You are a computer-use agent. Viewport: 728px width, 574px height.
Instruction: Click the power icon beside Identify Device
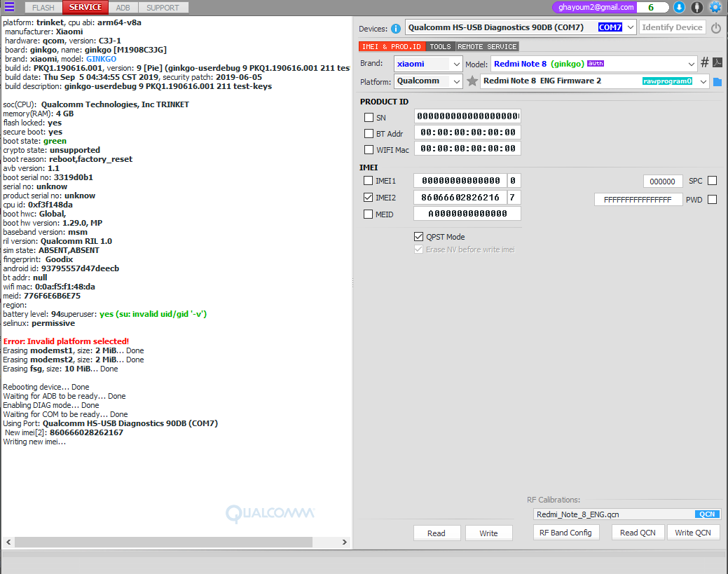tap(716, 28)
